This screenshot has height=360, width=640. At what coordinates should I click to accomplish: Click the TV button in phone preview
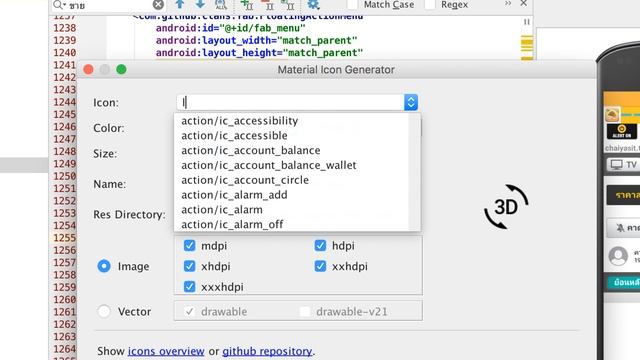pyautogui.click(x=624, y=164)
